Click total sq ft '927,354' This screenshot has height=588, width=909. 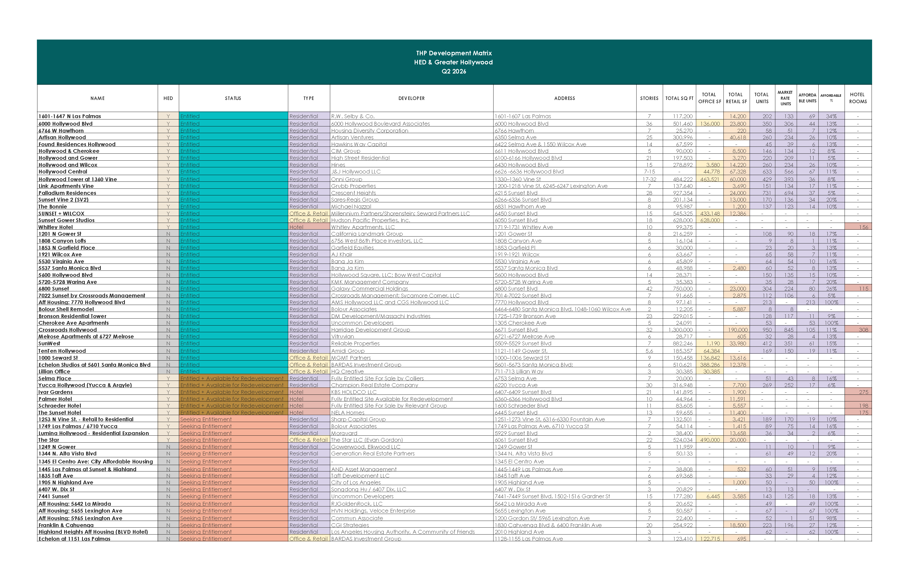coord(683,193)
